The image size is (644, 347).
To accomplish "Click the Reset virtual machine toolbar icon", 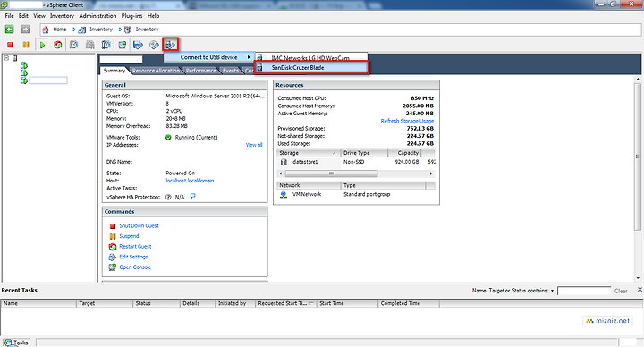I will click(x=58, y=45).
